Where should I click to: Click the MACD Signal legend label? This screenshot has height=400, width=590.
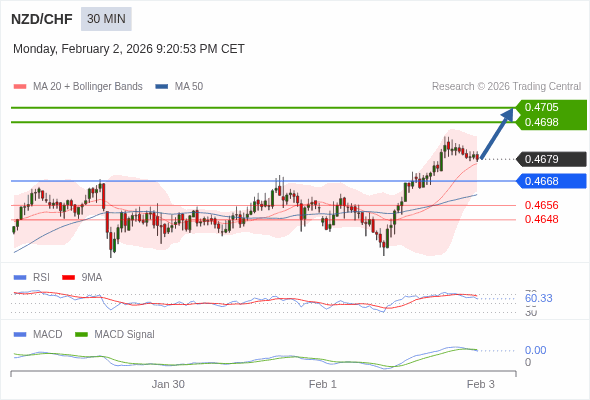pos(124,335)
